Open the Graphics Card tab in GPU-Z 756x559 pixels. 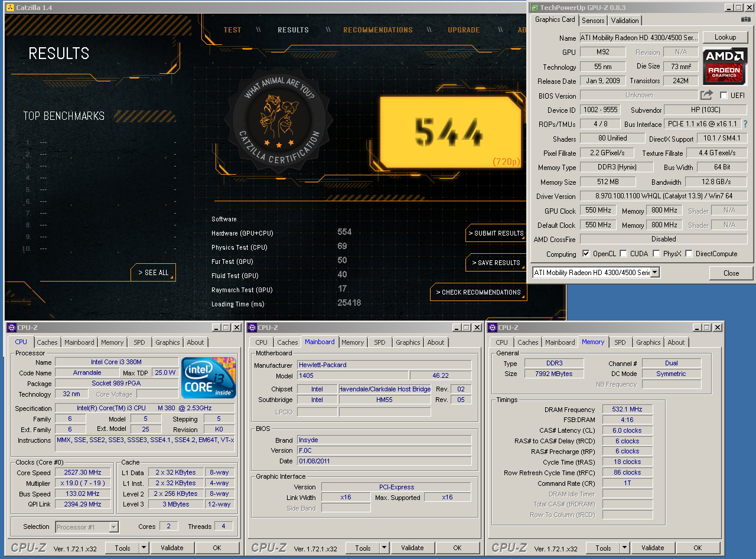[x=555, y=19]
